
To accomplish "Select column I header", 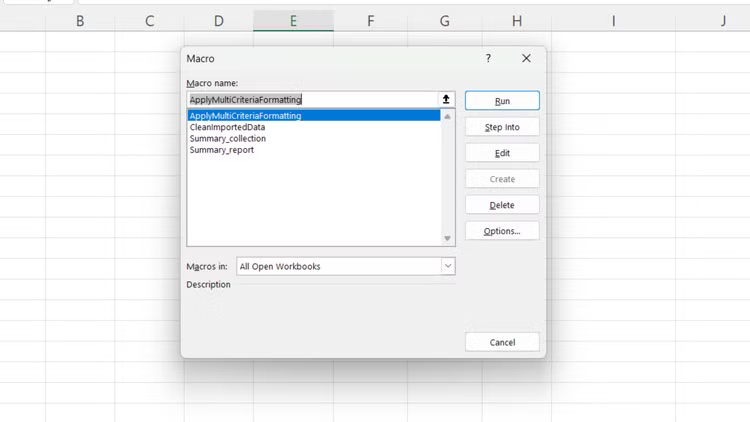I will [614, 21].
